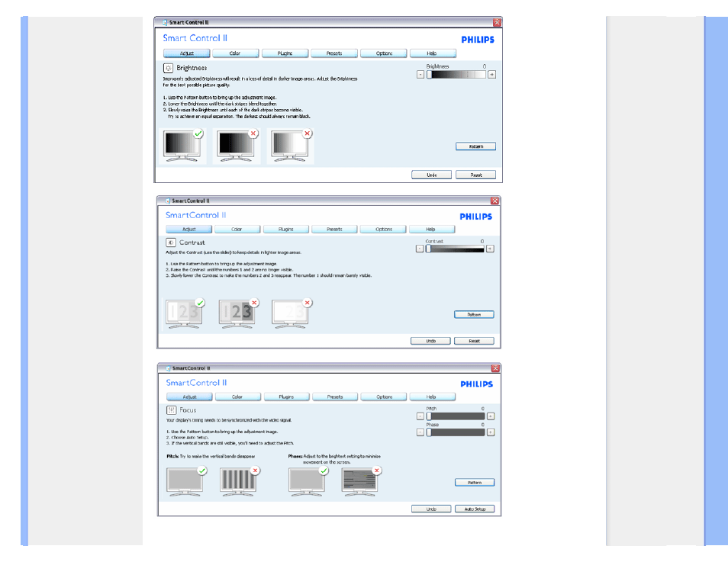The height and width of the screenshot is (562, 728).
Task: Select noisy Phase thumbnail with X
Action: [x=360, y=482]
